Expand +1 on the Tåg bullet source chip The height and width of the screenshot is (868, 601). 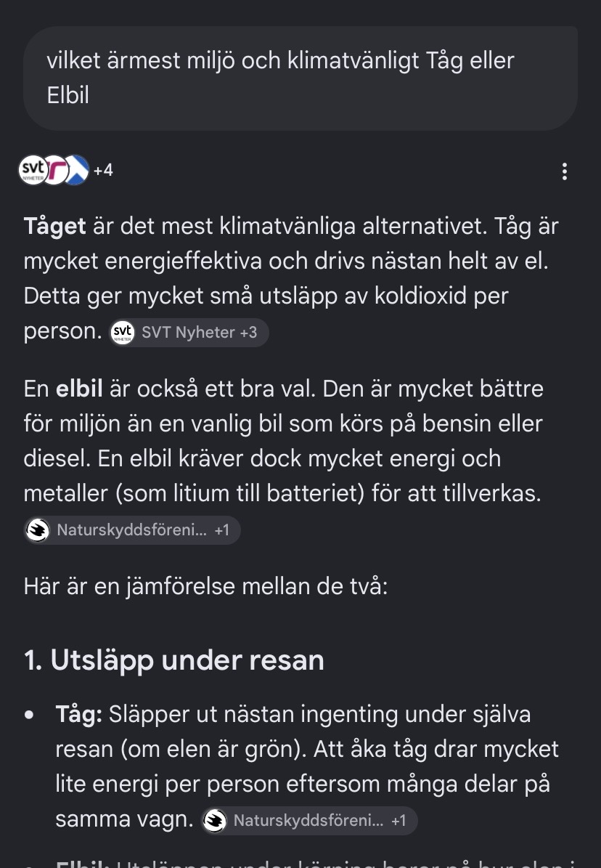(398, 820)
